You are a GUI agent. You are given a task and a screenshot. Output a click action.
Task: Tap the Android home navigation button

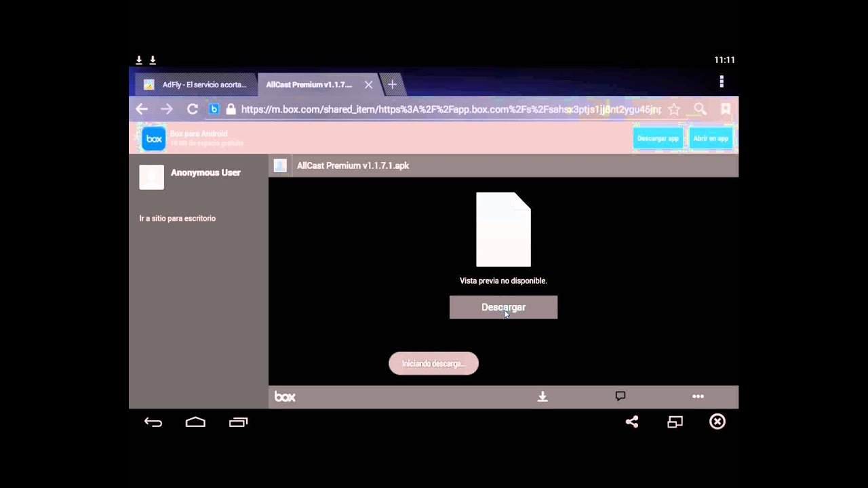point(195,422)
